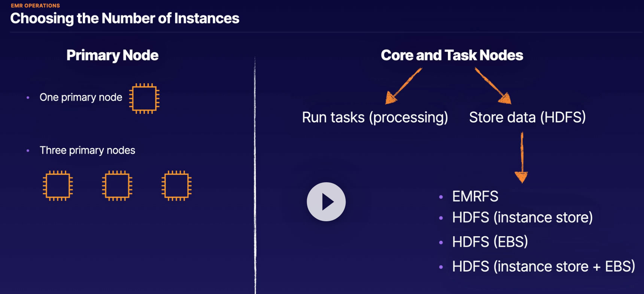The width and height of the screenshot is (644, 294).
Task: Click the HDFS (instance store + EBS) item
Action: [x=543, y=267]
